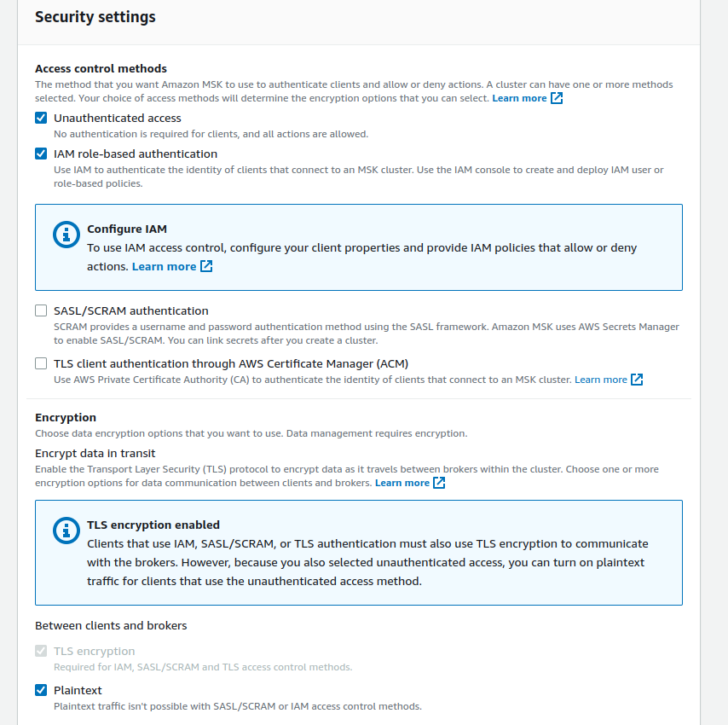Image resolution: width=728 pixels, height=725 pixels.
Task: Disable IAM role-based authentication checkbox
Action: (x=41, y=154)
